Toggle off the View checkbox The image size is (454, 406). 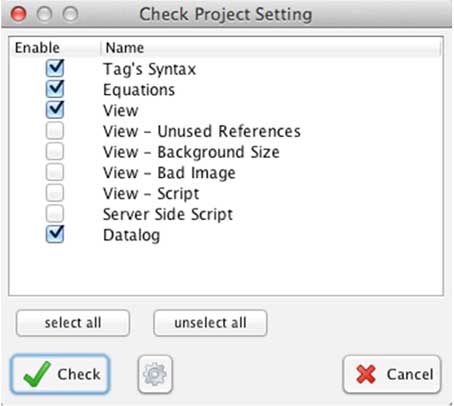click(x=55, y=110)
